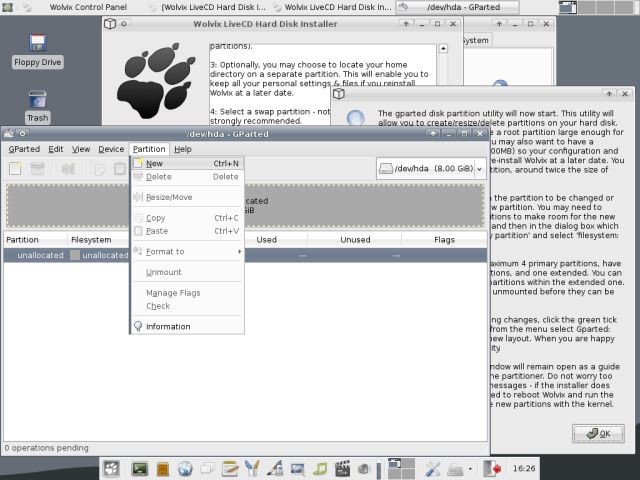640x480 pixels.
Task: Open the Floppy Drive desktop icon
Action: pos(37,48)
